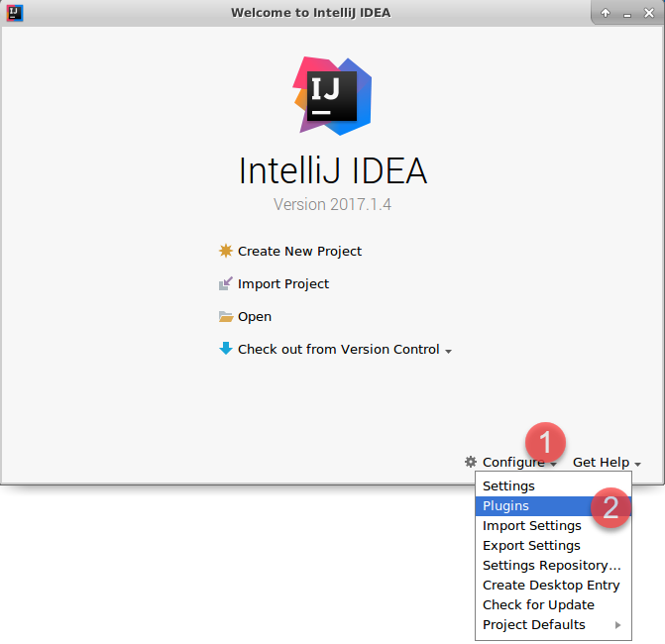The height and width of the screenshot is (644, 665).
Task: Expand Project Defaults submenu arrow
Action: (x=617, y=625)
